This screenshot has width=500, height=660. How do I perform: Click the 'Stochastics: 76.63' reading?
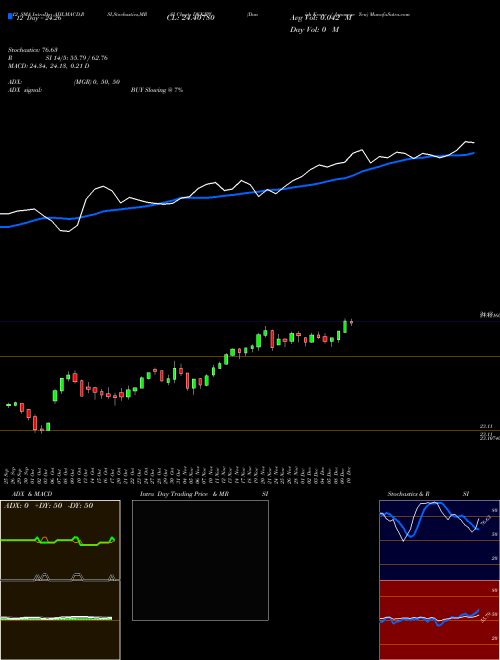coord(33,50)
